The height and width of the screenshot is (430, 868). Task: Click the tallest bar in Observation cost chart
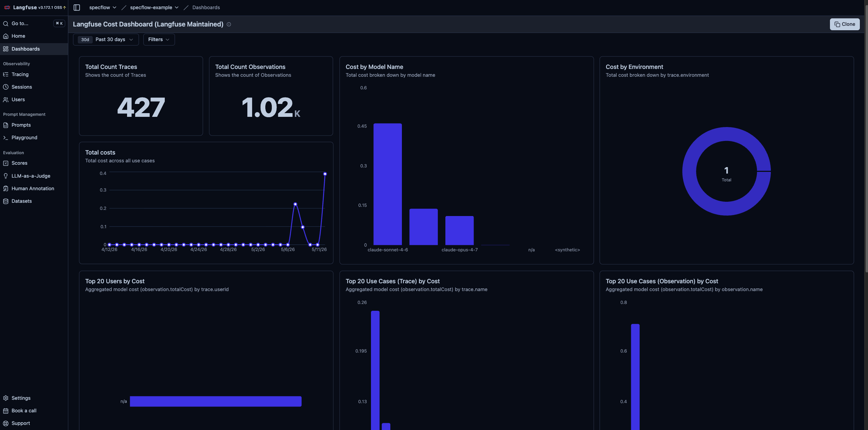click(635, 377)
